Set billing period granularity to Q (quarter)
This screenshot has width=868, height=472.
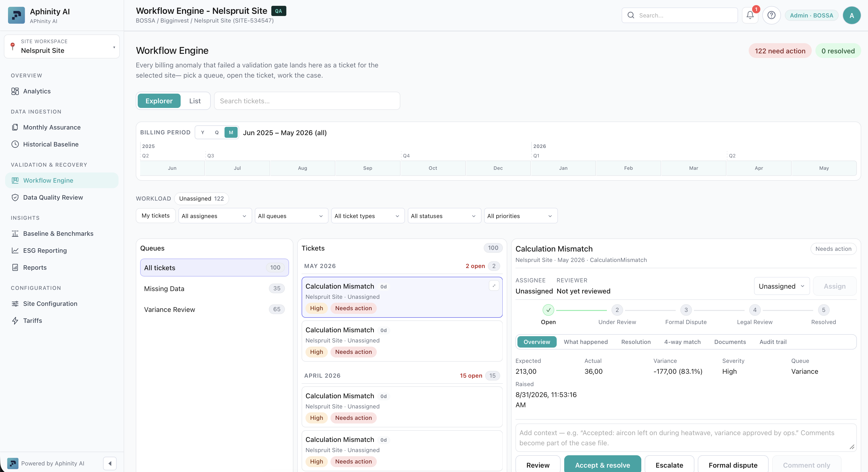click(x=217, y=132)
